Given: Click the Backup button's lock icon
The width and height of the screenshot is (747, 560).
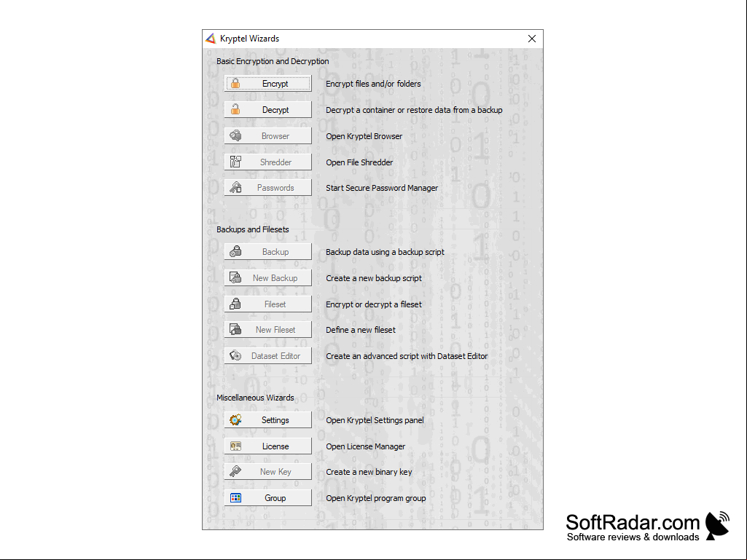Looking at the screenshot, I should point(235,251).
